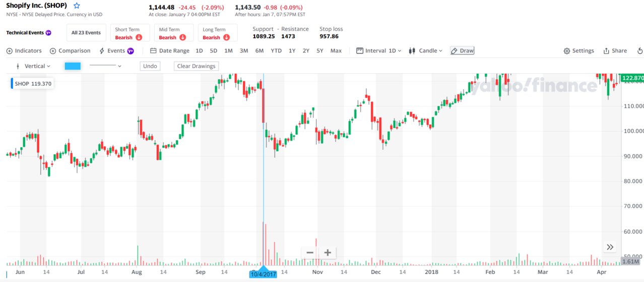The height and width of the screenshot is (282, 644).
Task: Click the Resistance value 1473
Action: coord(288,37)
